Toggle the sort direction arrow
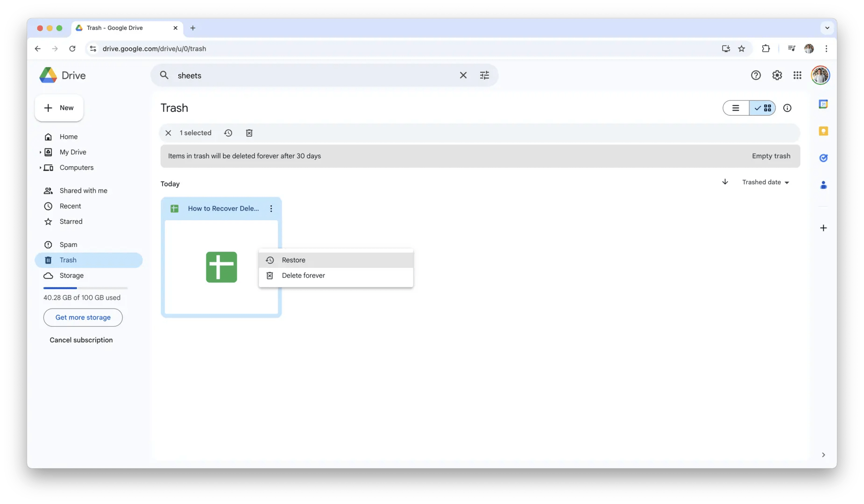 (724, 182)
